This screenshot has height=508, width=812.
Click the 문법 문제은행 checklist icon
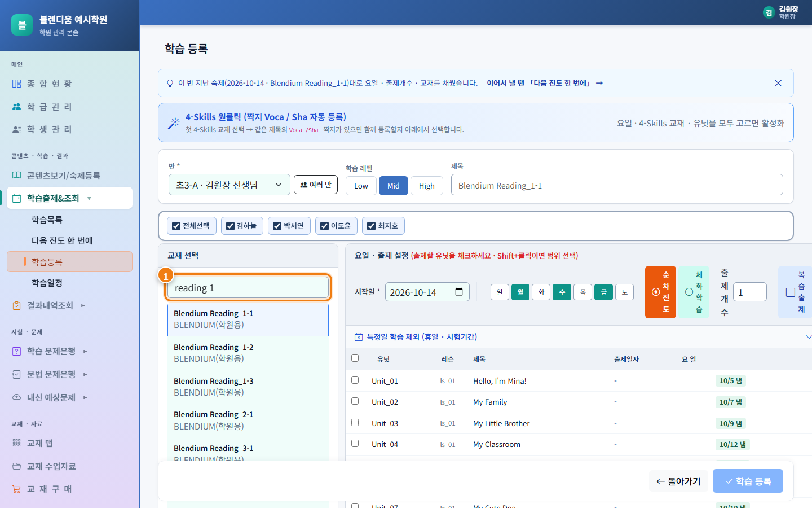point(17,374)
